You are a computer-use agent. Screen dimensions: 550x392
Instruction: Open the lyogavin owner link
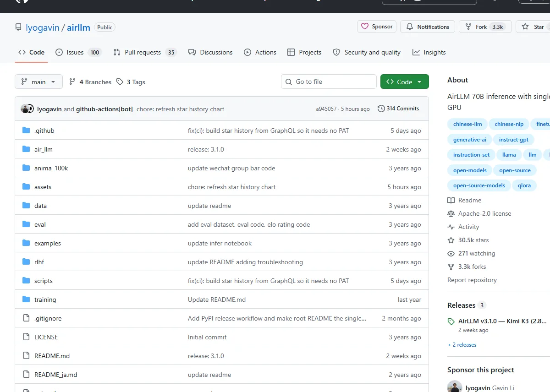(x=43, y=27)
